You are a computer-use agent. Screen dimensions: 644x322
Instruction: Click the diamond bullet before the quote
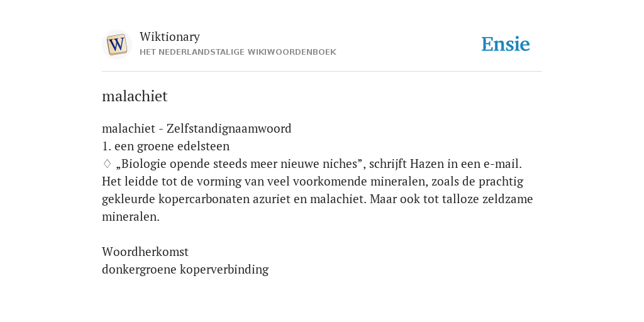tap(107, 164)
